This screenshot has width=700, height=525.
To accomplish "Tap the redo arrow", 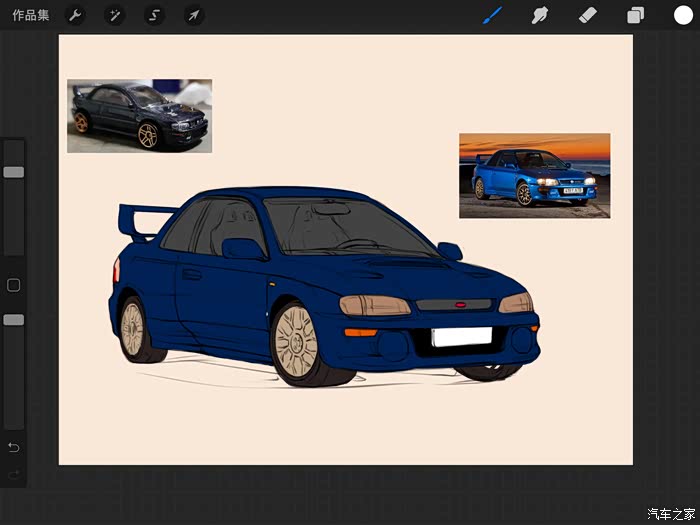I will click(13, 474).
